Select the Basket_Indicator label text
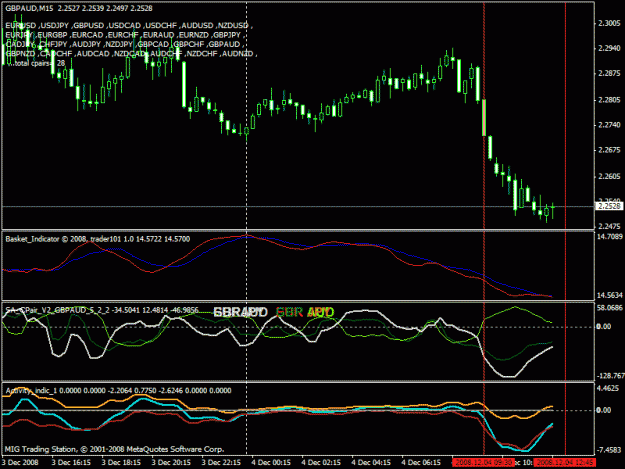The image size is (625, 469). [98, 239]
